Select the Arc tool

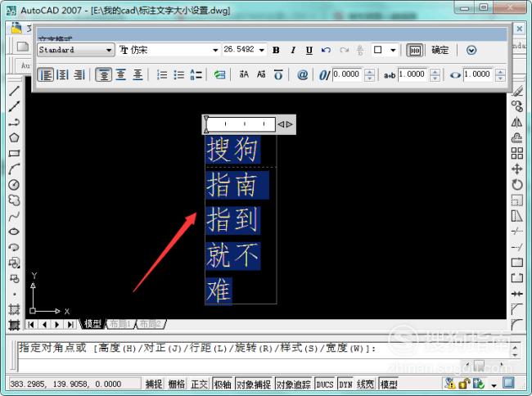click(14, 169)
